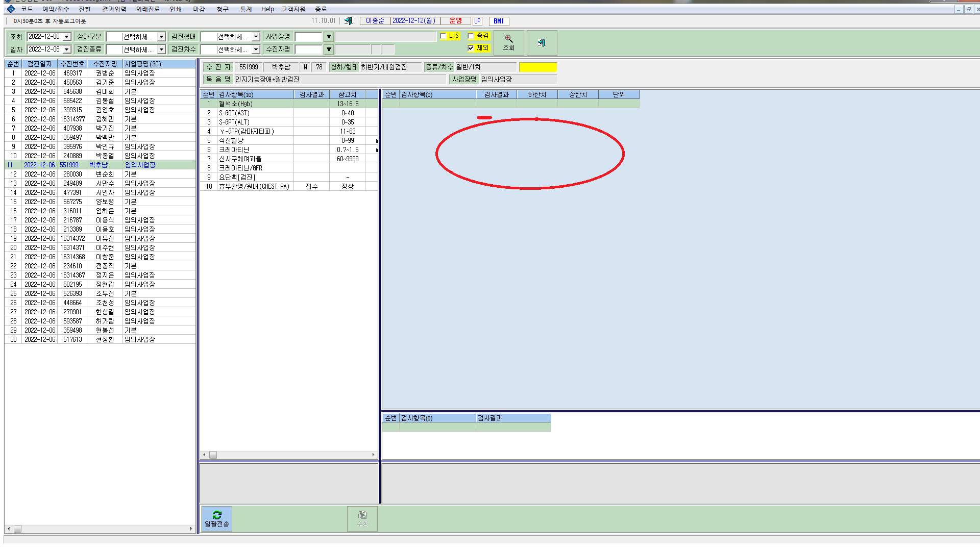
Task: Click the UP toolbar indicator
Action: (x=477, y=21)
